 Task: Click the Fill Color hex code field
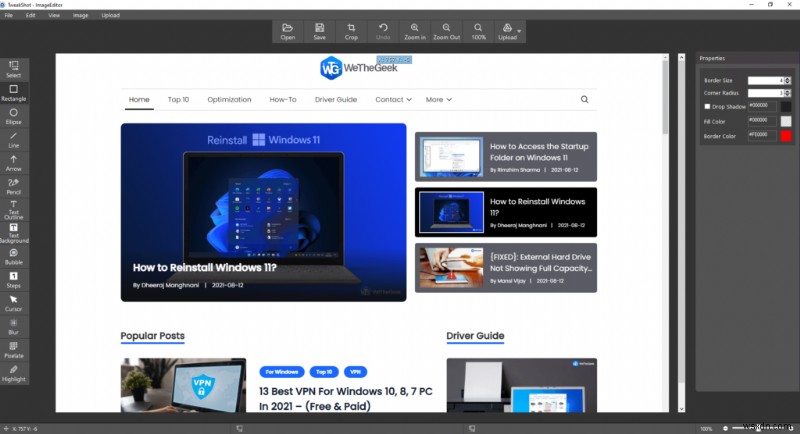[x=762, y=121]
